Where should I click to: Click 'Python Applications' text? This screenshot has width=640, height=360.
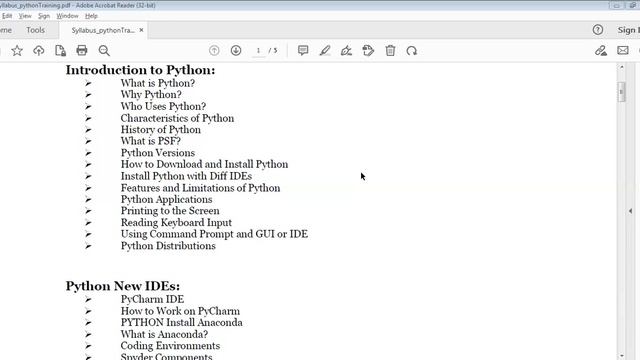click(x=167, y=200)
